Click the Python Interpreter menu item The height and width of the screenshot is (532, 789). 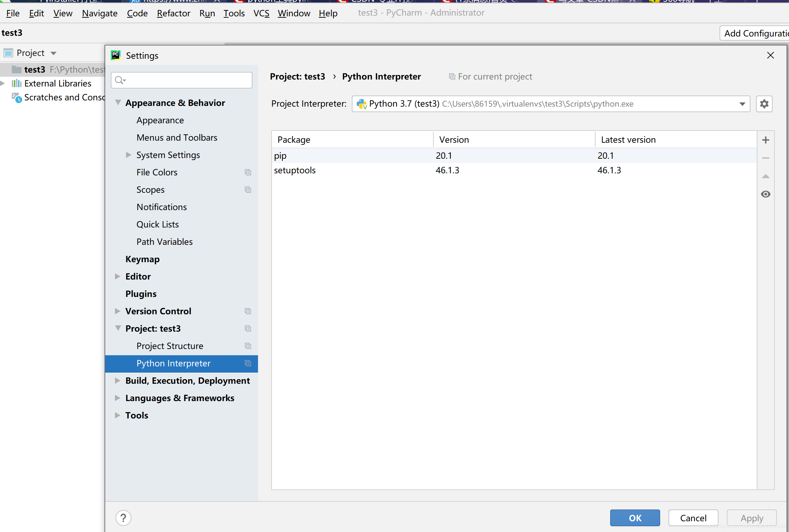[x=173, y=363]
